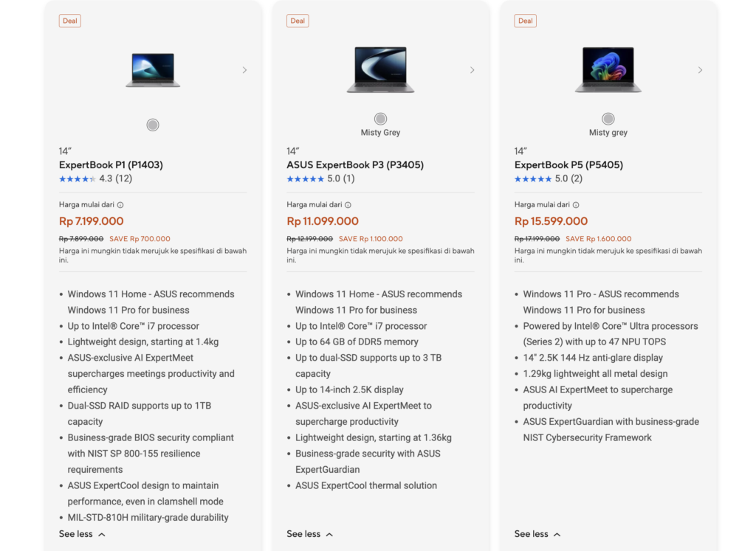Click Deal badge on ExpertBook P3 card

coord(298,21)
